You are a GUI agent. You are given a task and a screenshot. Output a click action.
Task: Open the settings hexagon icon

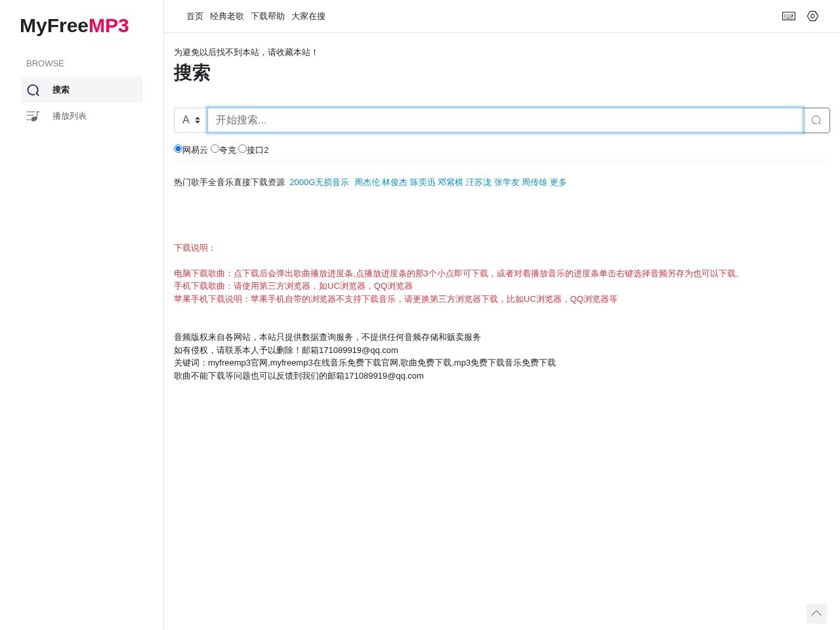pos(812,16)
